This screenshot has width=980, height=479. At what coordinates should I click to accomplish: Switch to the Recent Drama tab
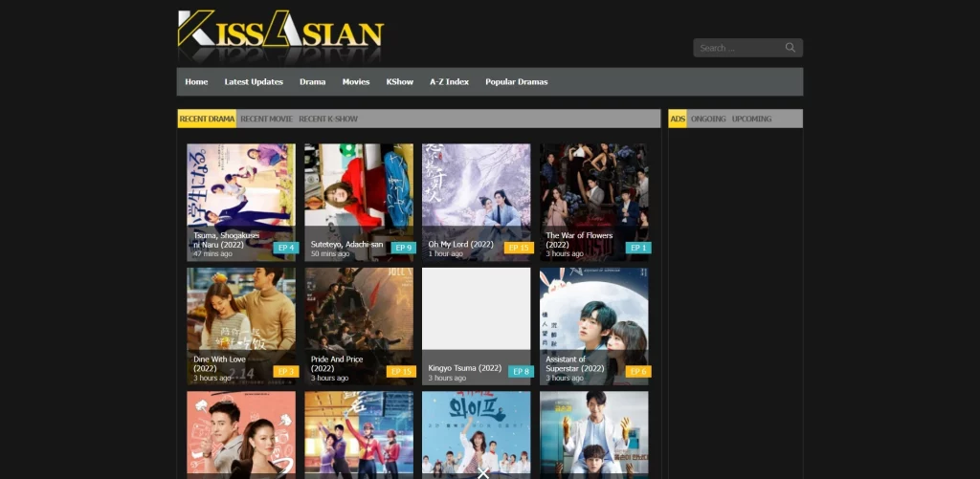(207, 119)
